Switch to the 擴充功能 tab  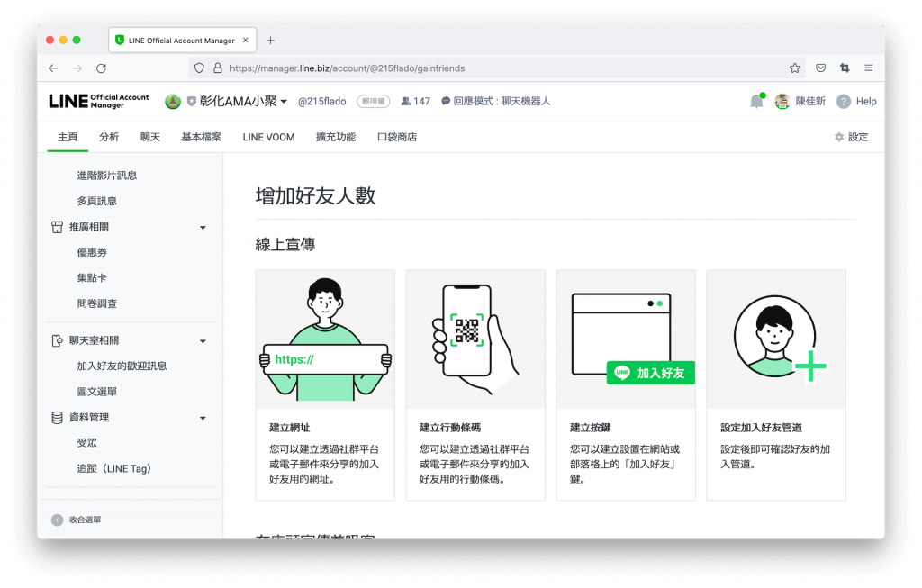point(336,137)
